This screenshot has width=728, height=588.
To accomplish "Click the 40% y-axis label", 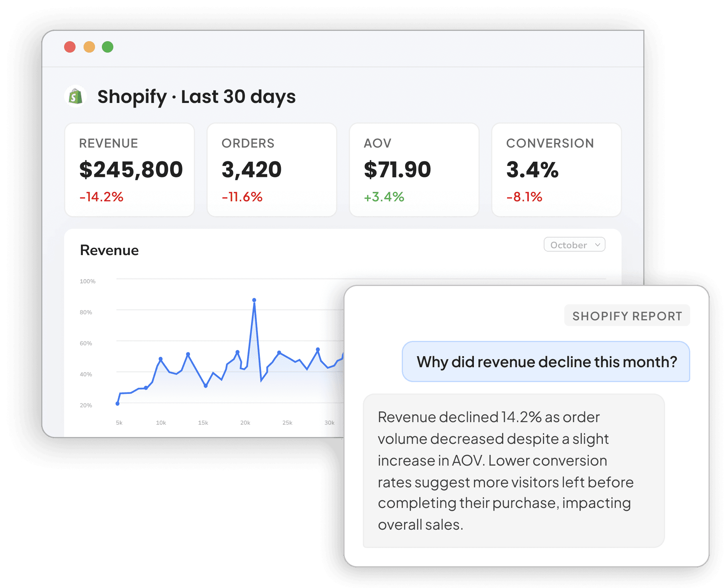I will pyautogui.click(x=86, y=374).
